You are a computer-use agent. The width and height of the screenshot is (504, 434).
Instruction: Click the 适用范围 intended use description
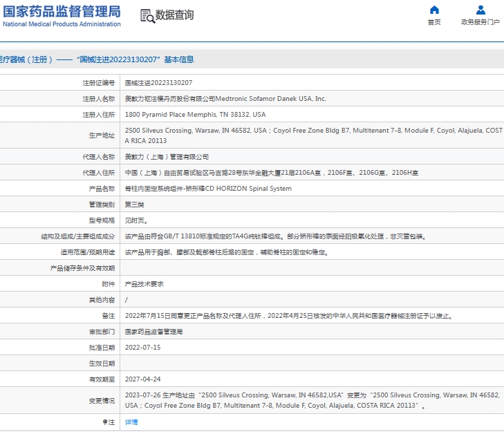(x=227, y=252)
